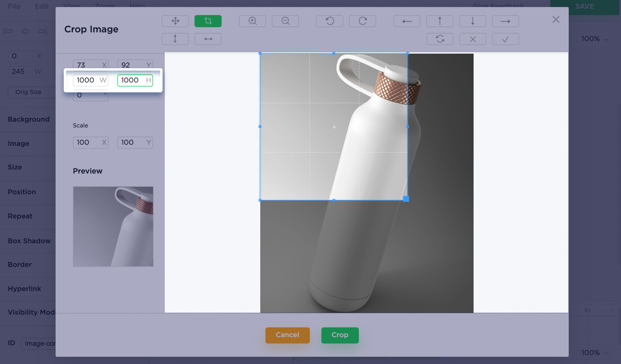
Task: Close the Crop Image dialog
Action: [x=556, y=20]
